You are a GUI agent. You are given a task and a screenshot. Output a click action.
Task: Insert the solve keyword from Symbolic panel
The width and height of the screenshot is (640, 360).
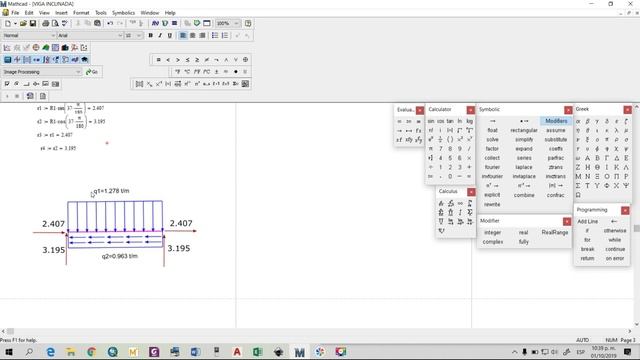[492, 139]
